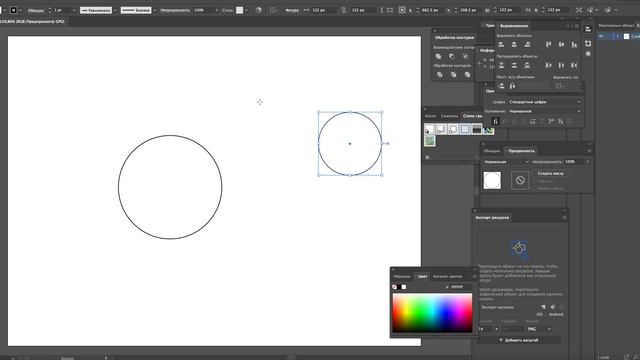
Task: Open the brush definition dropdown 'Базовый'
Action: click(154, 10)
